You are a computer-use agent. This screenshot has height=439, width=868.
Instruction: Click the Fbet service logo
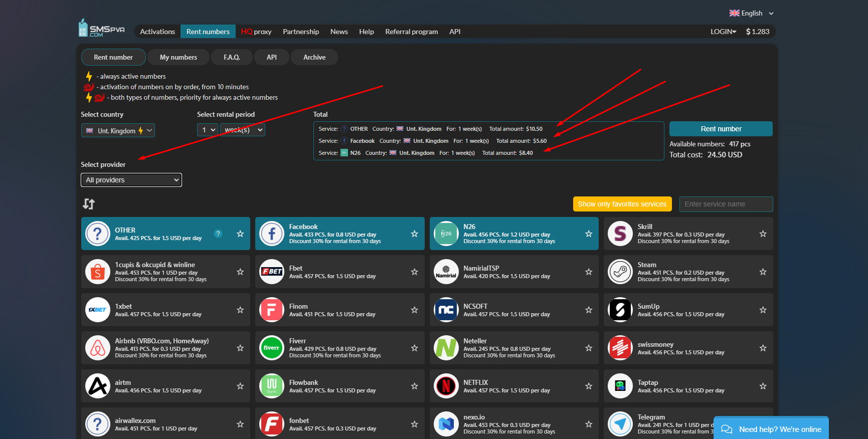pyautogui.click(x=272, y=272)
